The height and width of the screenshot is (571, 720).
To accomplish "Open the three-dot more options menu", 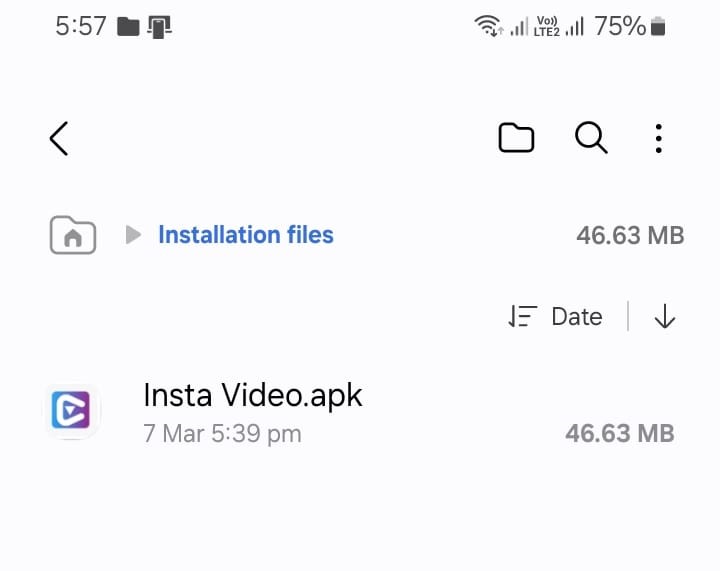I will [658, 138].
